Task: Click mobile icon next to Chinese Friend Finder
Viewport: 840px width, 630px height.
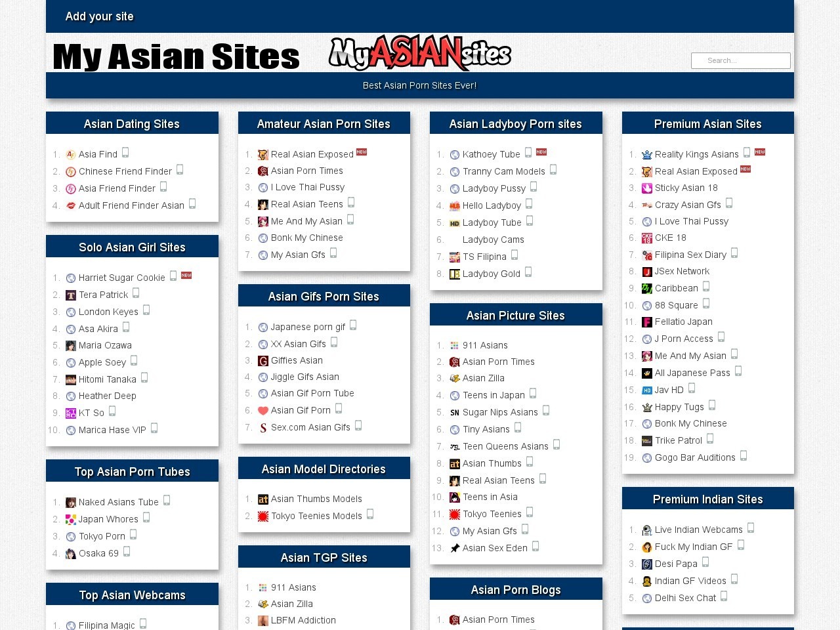Action: (180, 170)
